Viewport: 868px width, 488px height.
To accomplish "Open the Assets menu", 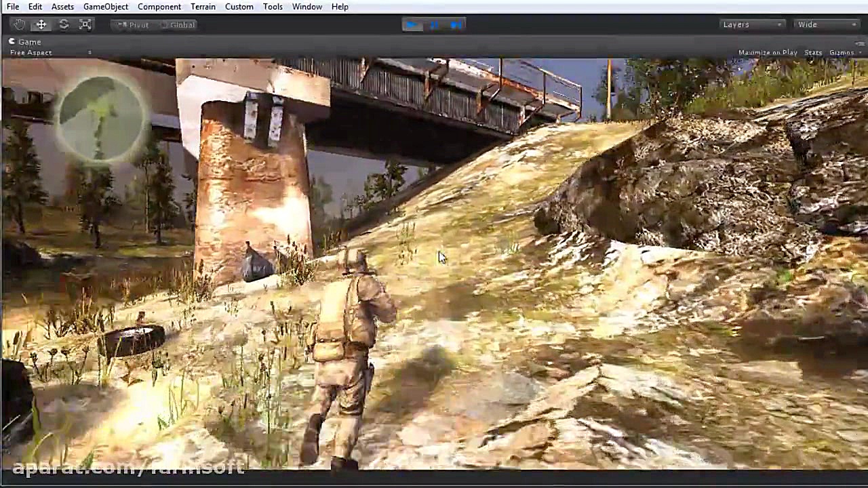I will coord(62,7).
